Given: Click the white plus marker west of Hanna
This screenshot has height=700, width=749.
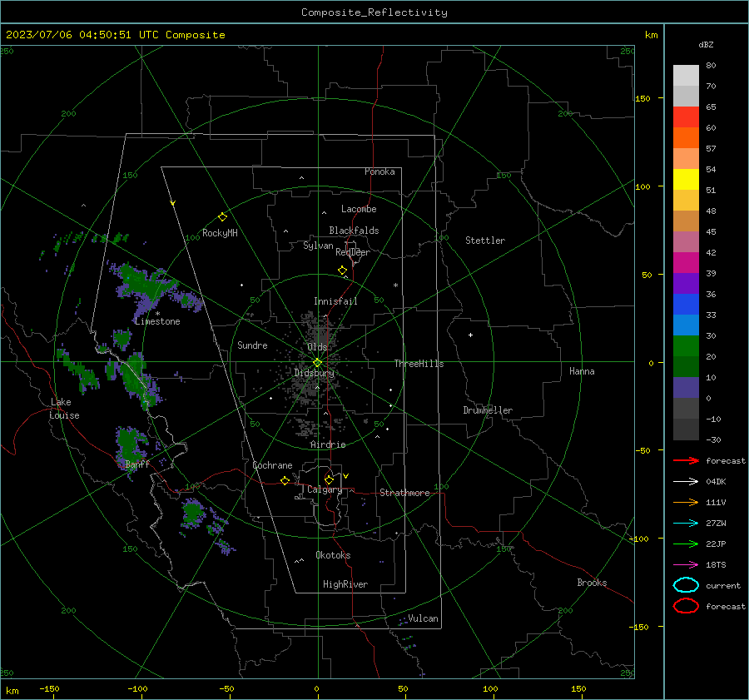Looking at the screenshot, I should click(470, 335).
